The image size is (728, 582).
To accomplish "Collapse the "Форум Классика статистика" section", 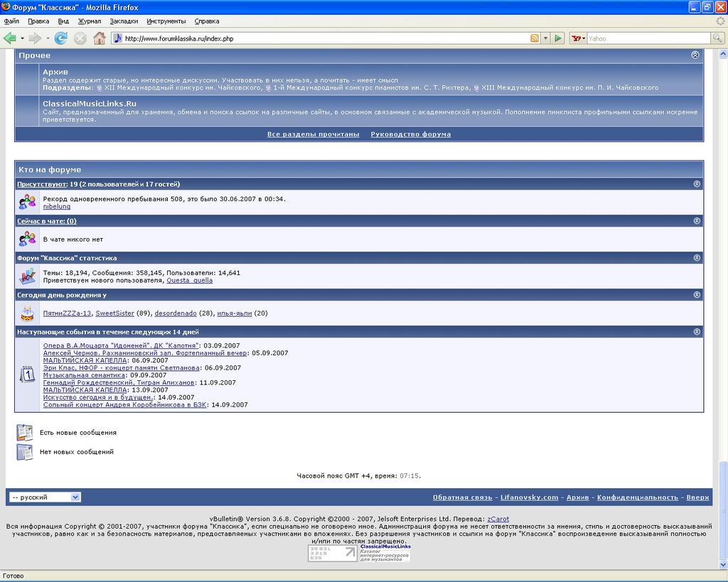I will [696, 258].
